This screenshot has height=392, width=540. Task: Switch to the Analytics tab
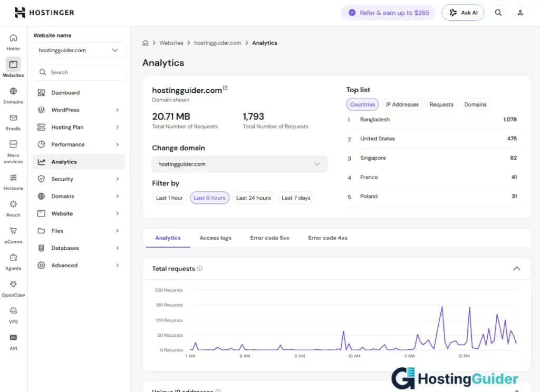(168, 238)
